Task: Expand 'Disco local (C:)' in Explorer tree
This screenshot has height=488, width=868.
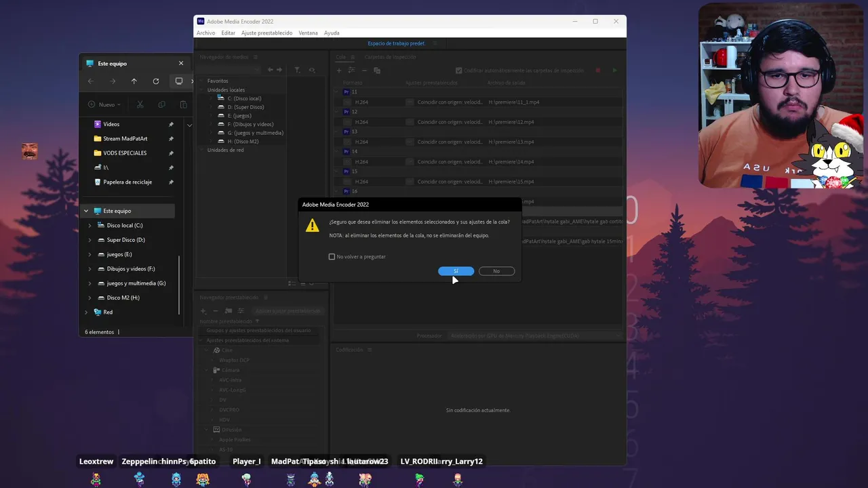Action: click(90, 226)
